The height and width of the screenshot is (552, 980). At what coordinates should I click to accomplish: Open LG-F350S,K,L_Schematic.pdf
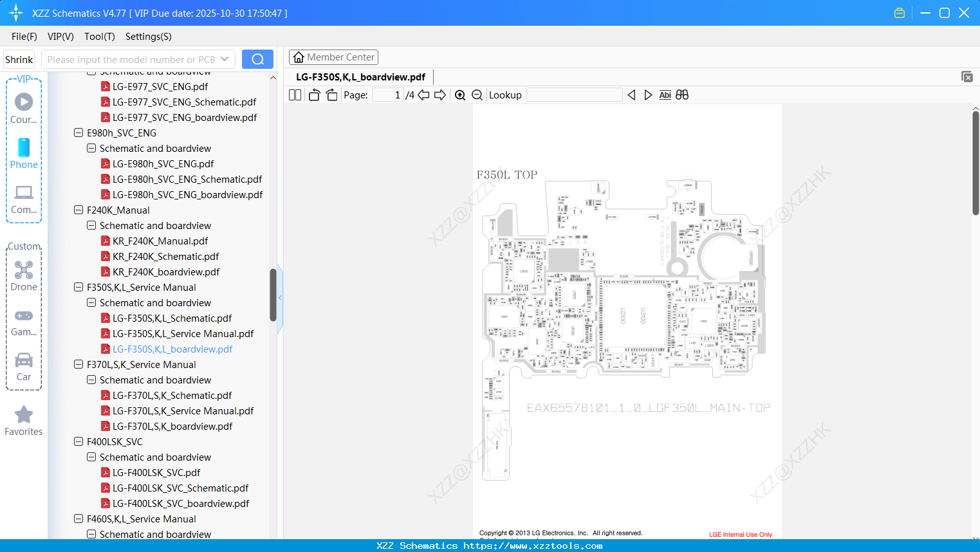point(172,318)
